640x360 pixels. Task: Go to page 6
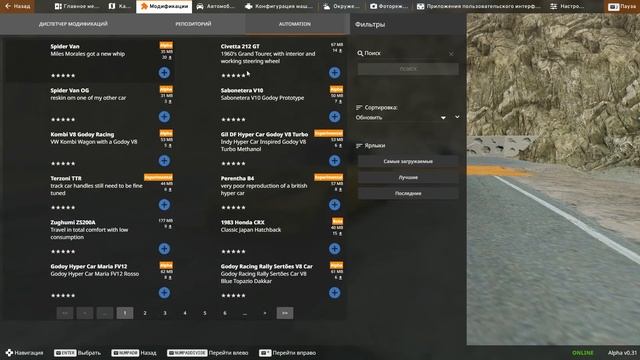(x=224, y=313)
